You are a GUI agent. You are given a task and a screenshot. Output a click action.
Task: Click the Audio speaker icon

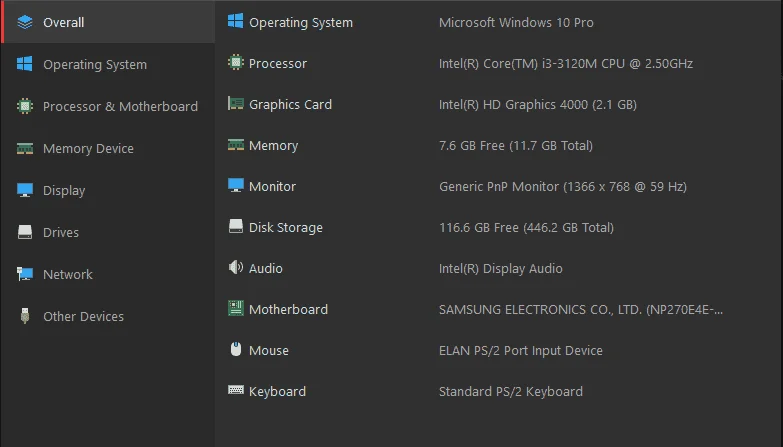(x=236, y=267)
